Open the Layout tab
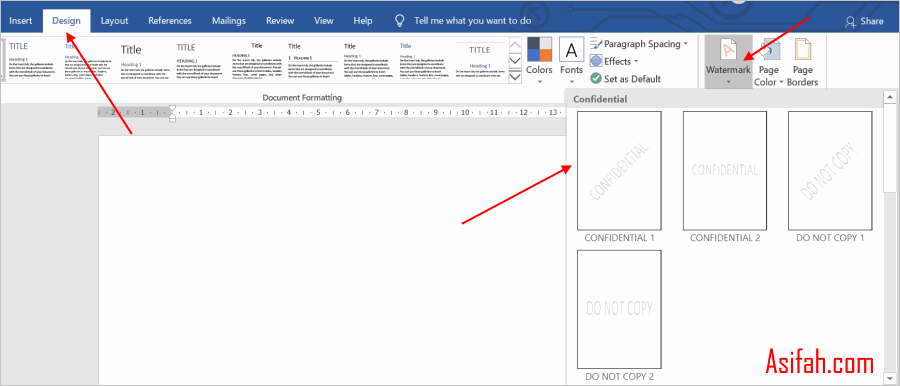Screen dimensions: 900x386 [x=114, y=21]
